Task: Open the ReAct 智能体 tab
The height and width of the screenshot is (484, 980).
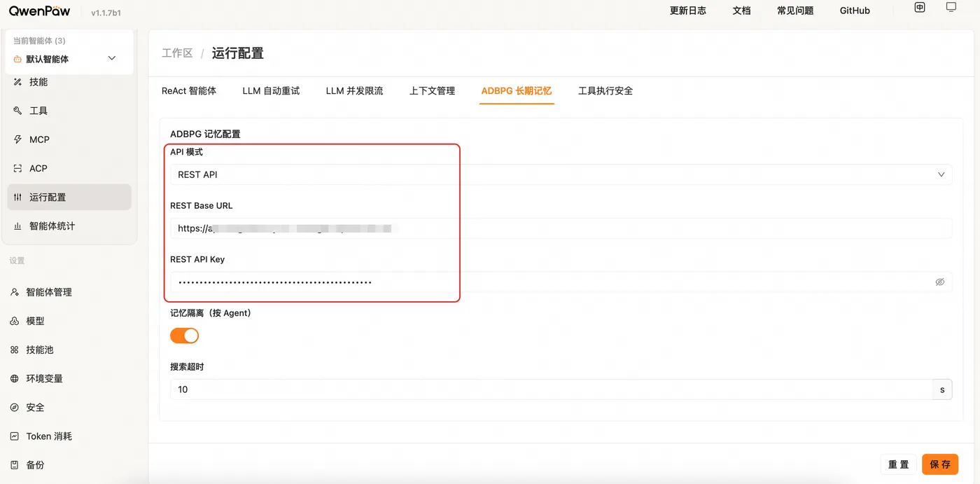Action: (x=189, y=91)
